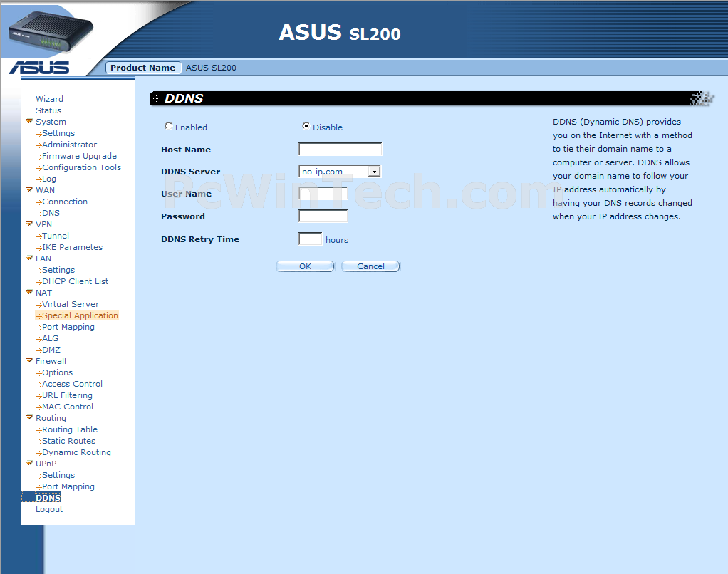Click the WAN menu heading
The width and height of the screenshot is (728, 574).
pos(45,190)
